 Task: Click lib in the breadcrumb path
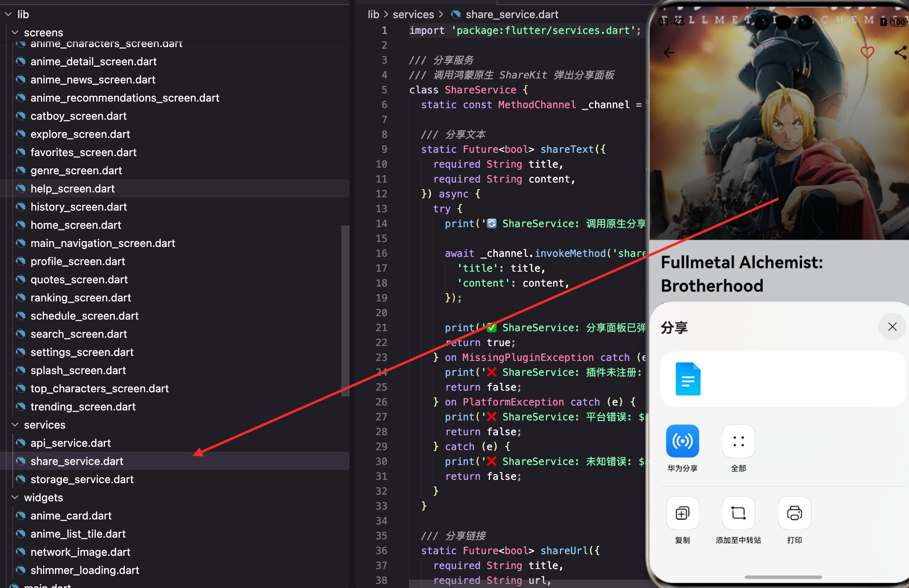tap(373, 14)
